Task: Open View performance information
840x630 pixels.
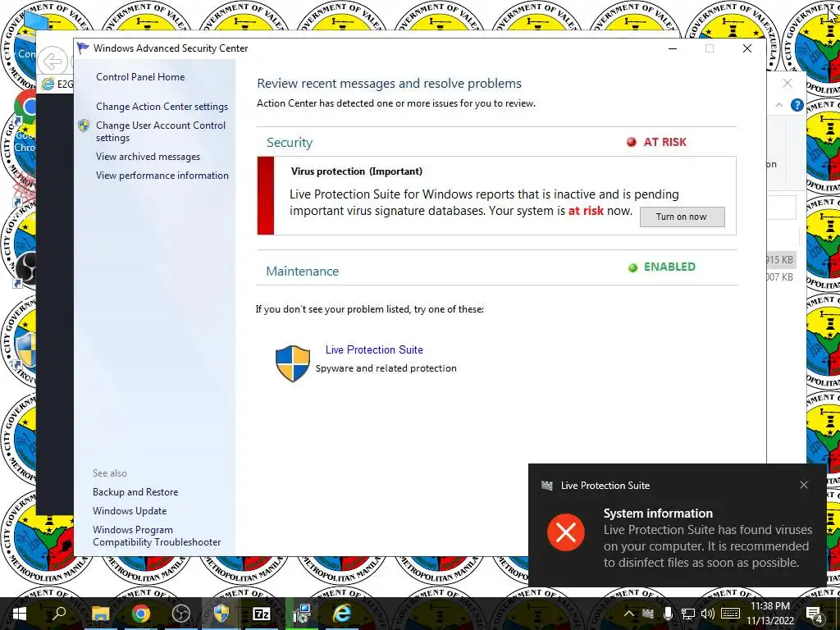Action: click(x=162, y=176)
